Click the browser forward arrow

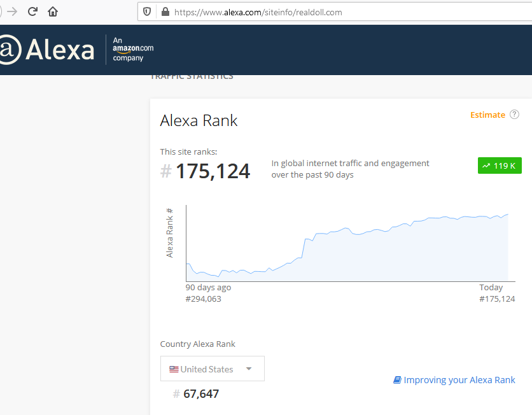12,12
